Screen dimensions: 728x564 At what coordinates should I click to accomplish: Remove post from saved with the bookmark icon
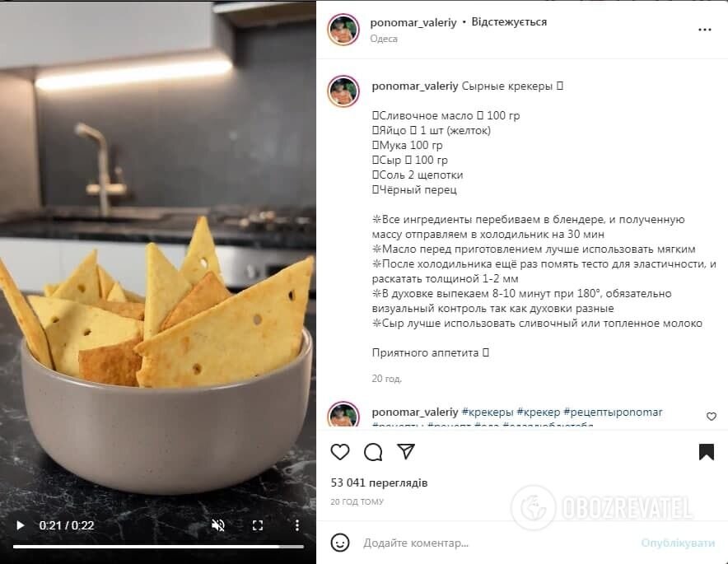tap(707, 452)
